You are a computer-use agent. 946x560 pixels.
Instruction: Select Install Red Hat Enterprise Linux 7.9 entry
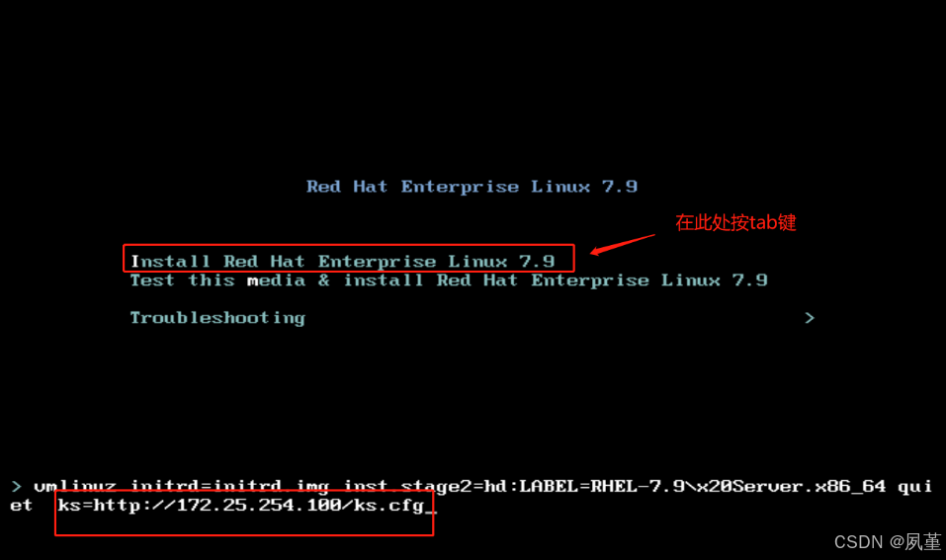point(343,262)
